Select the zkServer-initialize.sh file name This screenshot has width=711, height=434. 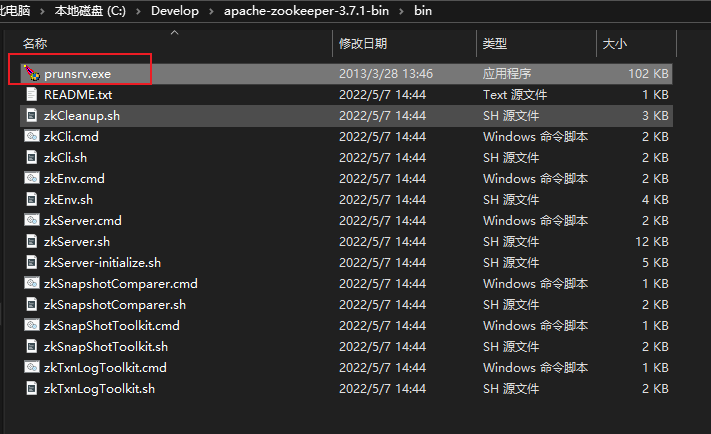coord(102,263)
